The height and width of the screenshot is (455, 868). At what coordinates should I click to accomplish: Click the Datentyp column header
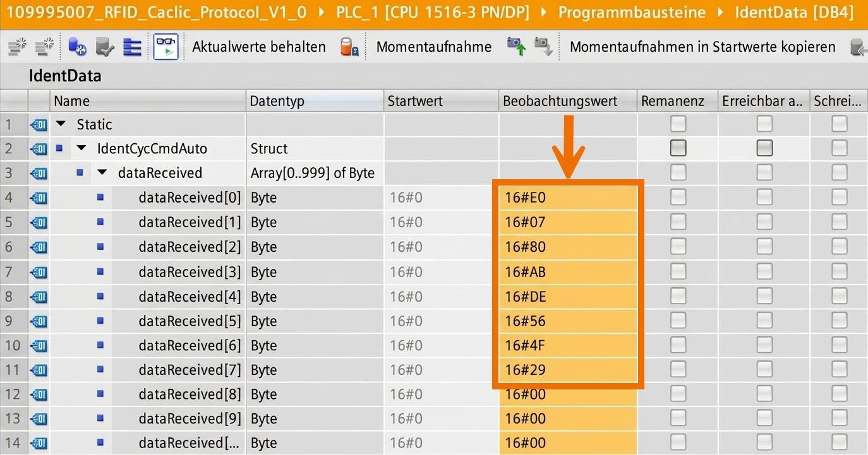[x=315, y=101]
